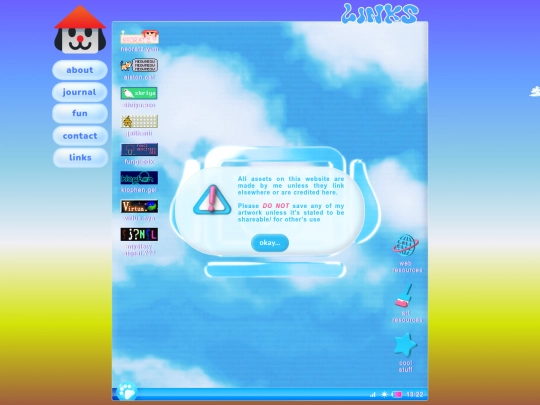Screen dimensions: 540x405
Task: Open the cool stuff star icon
Action: point(405,345)
